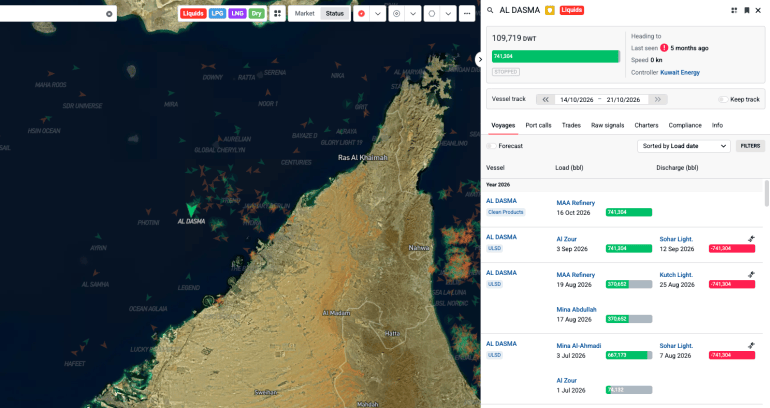
Task: Click the FILTERS button
Action: click(750, 146)
